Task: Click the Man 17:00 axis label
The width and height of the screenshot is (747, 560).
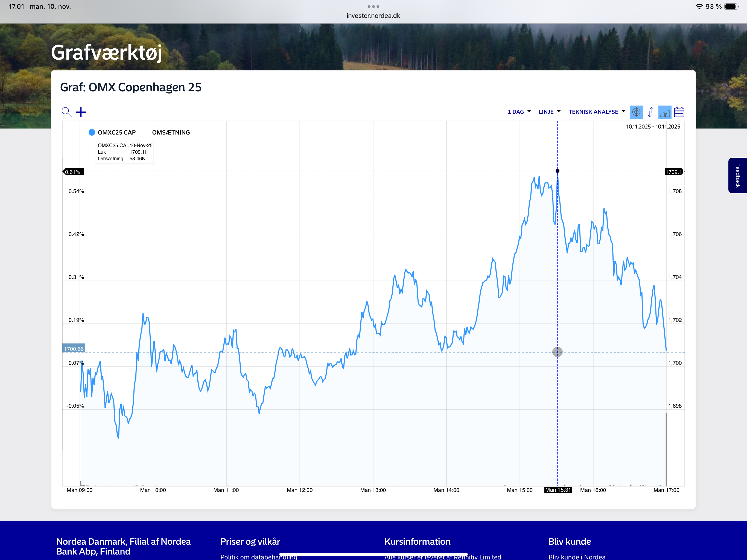Action: click(666, 490)
